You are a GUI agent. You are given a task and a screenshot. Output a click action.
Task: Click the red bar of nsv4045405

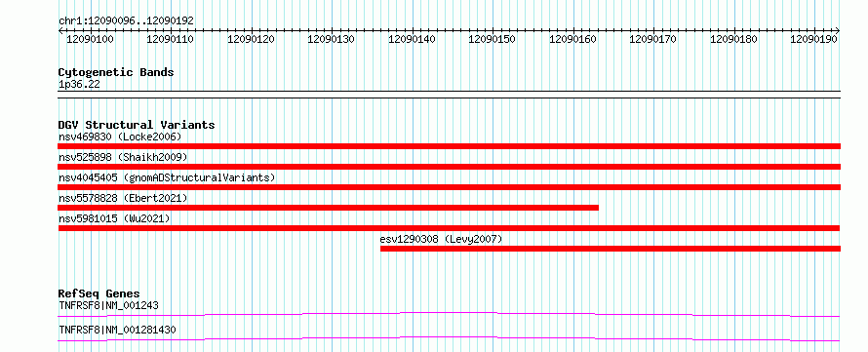pyautogui.click(x=449, y=187)
